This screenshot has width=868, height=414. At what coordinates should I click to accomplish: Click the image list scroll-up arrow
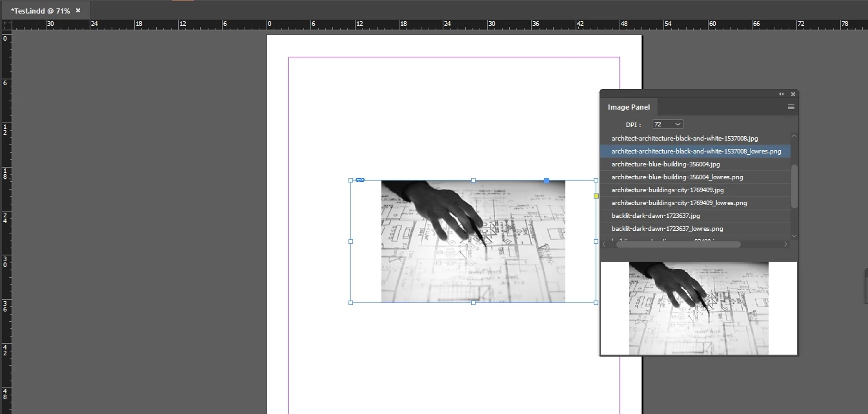click(x=794, y=137)
